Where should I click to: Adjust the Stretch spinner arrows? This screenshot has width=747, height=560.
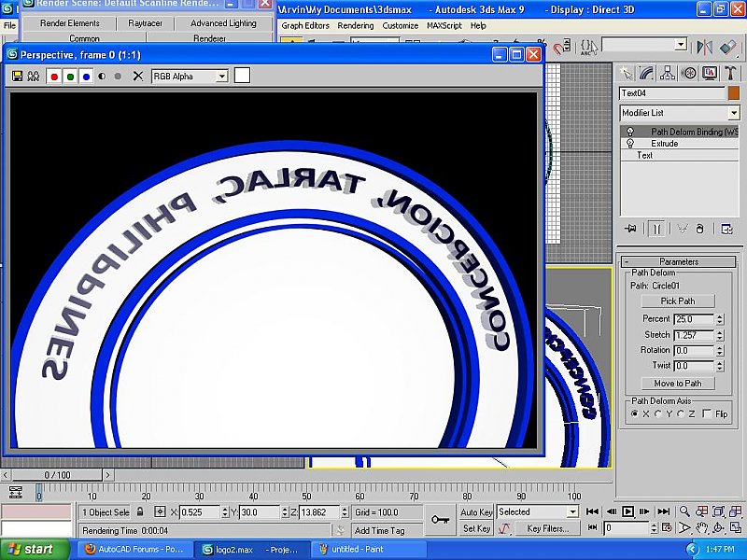pos(720,335)
